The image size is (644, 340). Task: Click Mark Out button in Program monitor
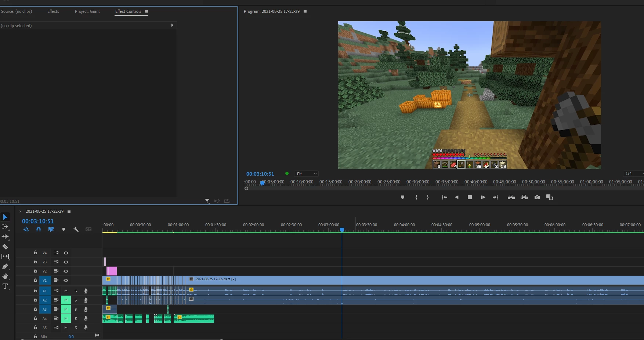coord(428,197)
